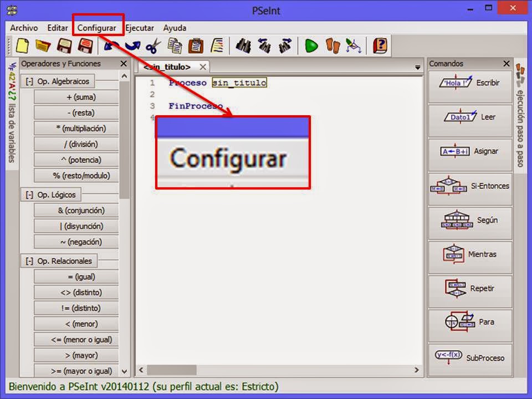The height and width of the screenshot is (399, 532).
Task: Insert the ~ (negación) operator
Action: coord(76,242)
